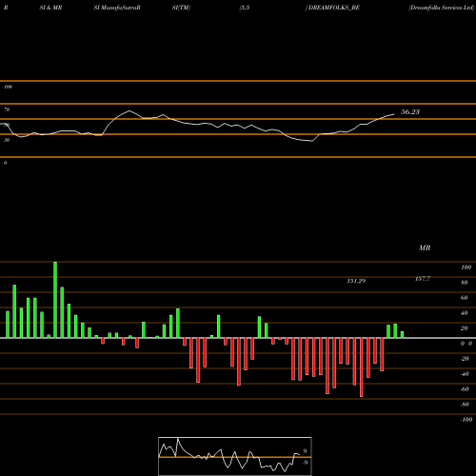Click the RSI value 56.23 label
The width and height of the screenshot is (476, 476).
410,111
